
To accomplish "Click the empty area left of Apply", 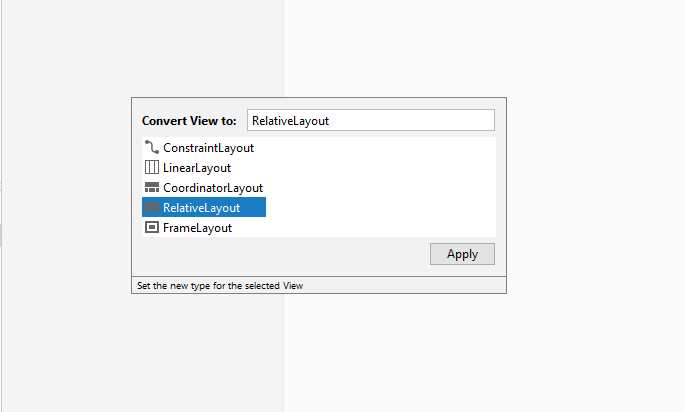I will 280,254.
